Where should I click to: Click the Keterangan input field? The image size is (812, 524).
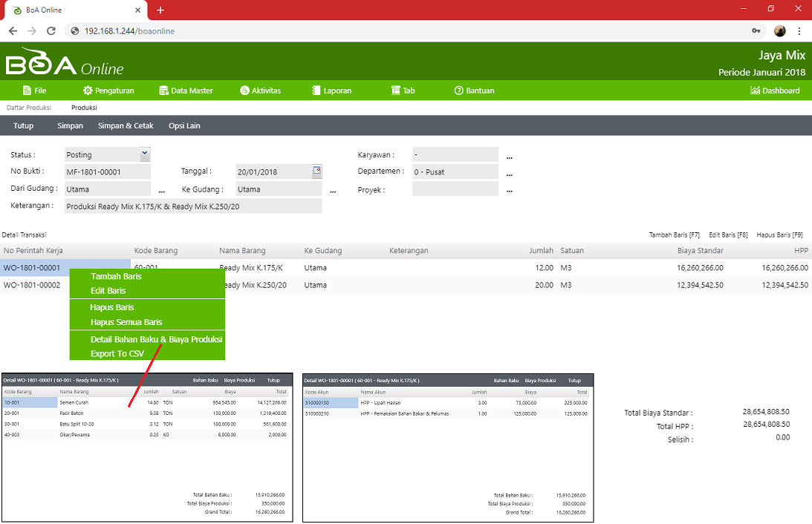tap(193, 206)
